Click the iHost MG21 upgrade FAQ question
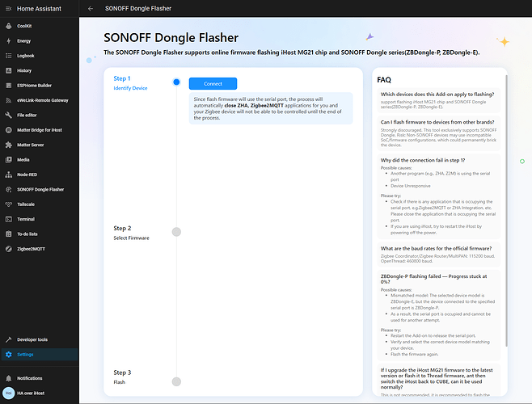Viewport: 532px width, 404px height. coord(437,379)
